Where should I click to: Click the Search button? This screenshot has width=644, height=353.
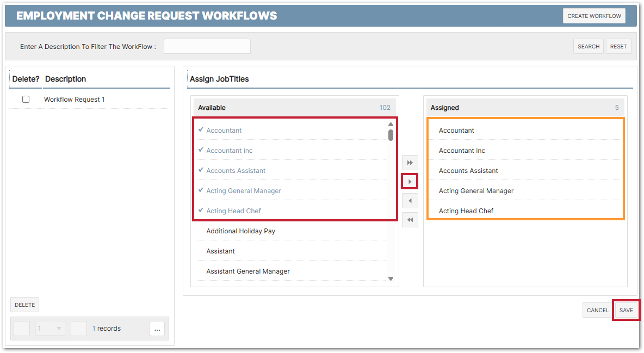(x=588, y=47)
